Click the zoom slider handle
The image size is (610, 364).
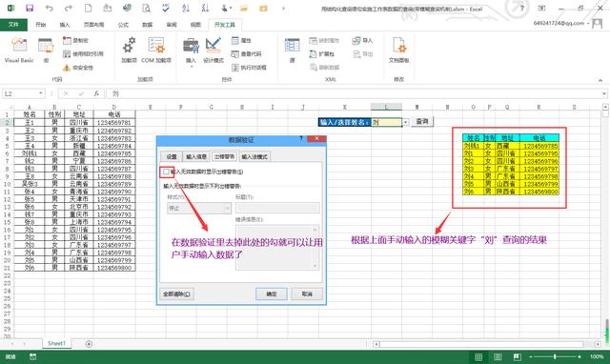point(555,356)
